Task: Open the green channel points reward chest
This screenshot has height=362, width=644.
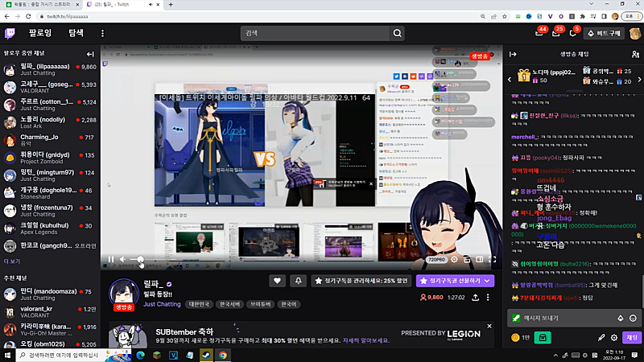Action: click(x=543, y=337)
